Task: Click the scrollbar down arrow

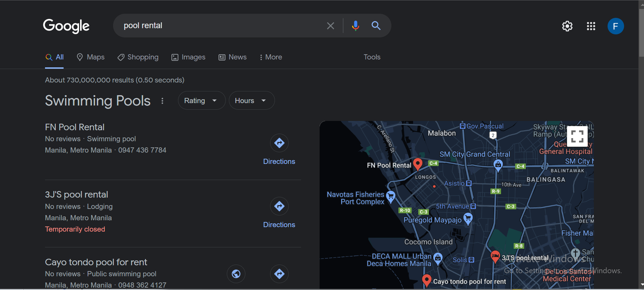Action: coord(641,285)
